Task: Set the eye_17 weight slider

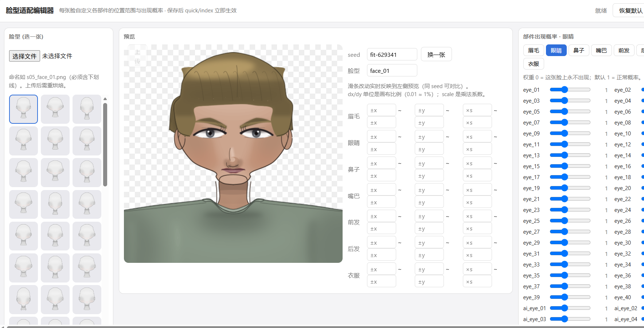Action: pyautogui.click(x=570, y=177)
